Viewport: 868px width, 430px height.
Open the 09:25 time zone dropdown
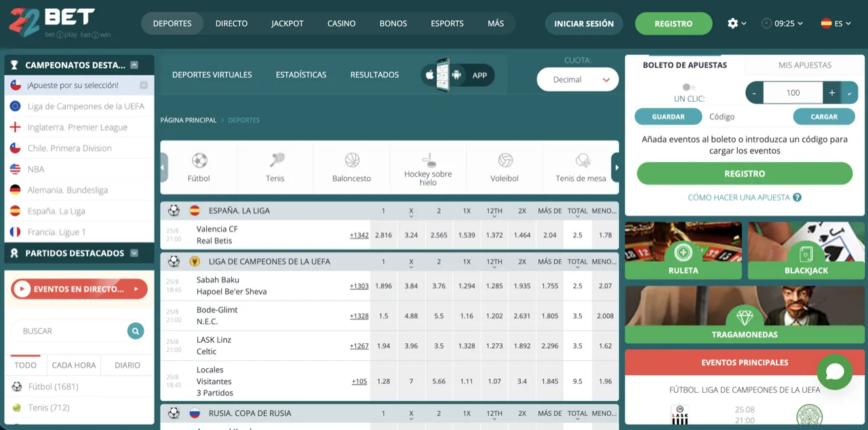[x=782, y=23]
